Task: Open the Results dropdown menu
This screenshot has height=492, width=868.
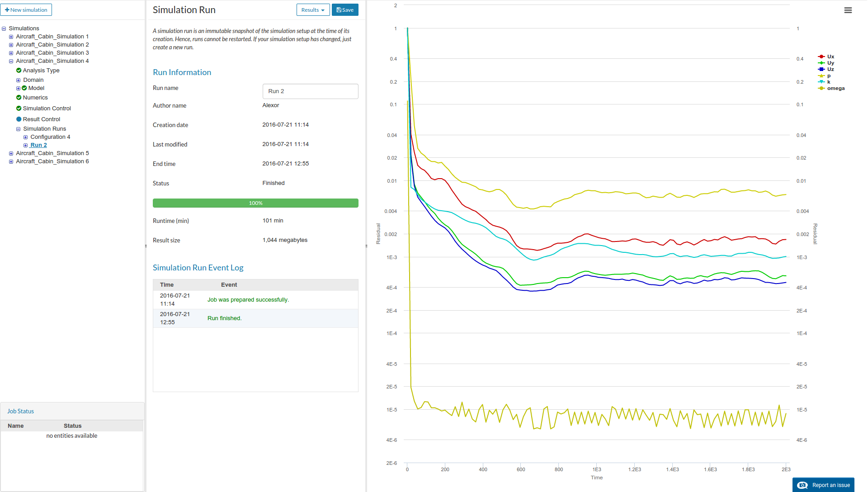Action: [313, 10]
